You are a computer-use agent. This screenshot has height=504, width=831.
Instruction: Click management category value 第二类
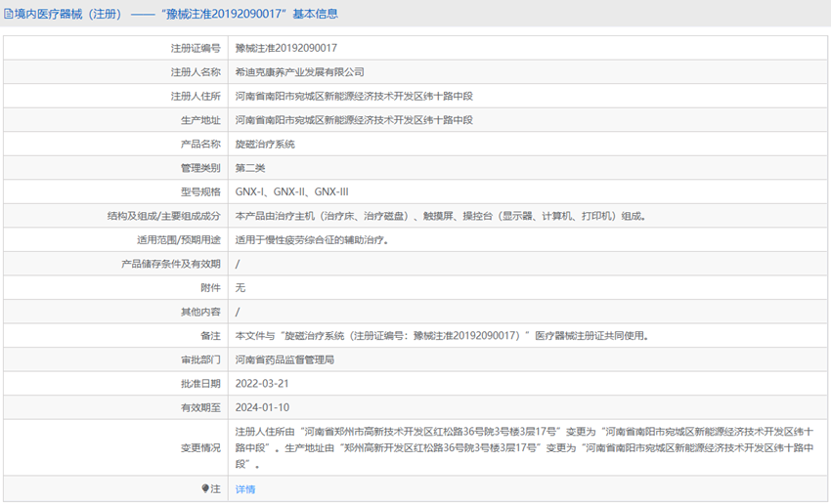pos(250,168)
